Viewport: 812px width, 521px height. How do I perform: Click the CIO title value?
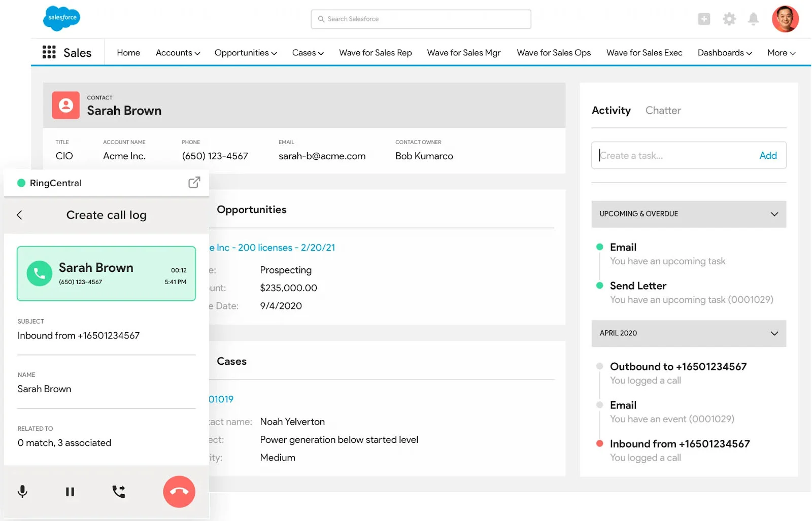[64, 156]
